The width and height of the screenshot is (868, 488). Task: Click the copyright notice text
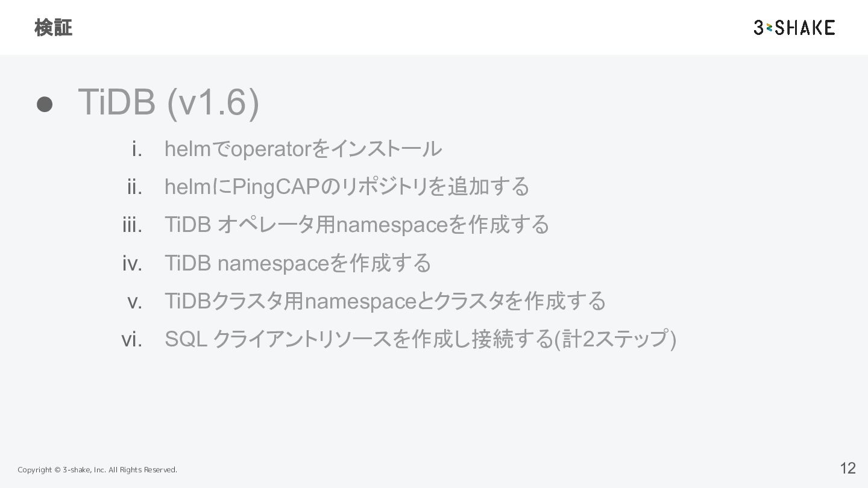click(x=97, y=470)
